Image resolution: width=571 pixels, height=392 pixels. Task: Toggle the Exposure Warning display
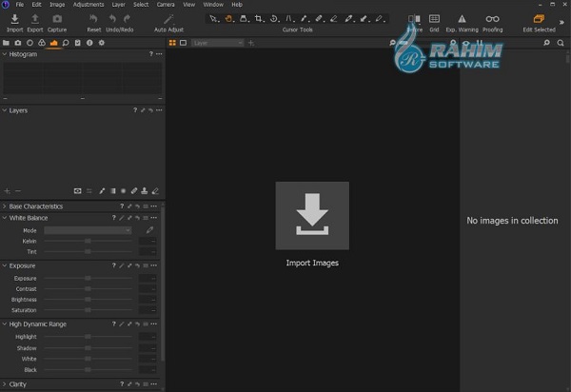tap(462, 19)
